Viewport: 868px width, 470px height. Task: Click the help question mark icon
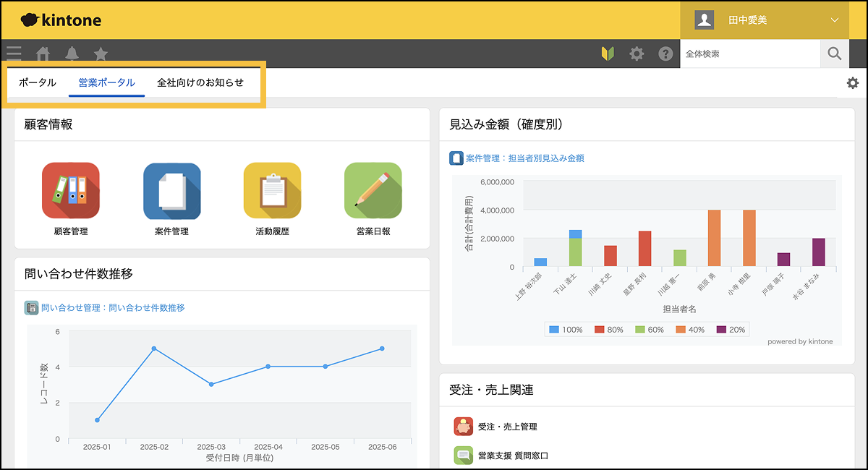(665, 54)
